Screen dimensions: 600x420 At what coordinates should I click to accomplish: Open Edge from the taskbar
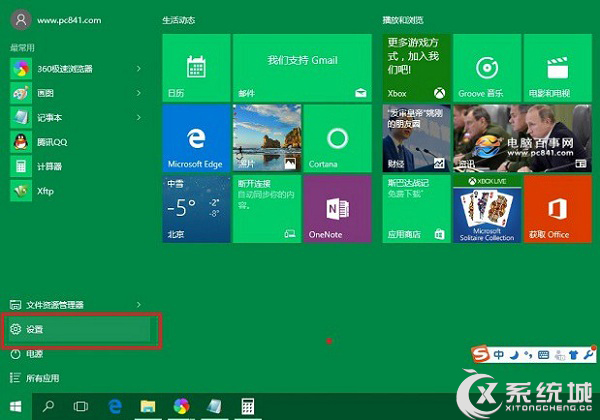(x=115, y=406)
